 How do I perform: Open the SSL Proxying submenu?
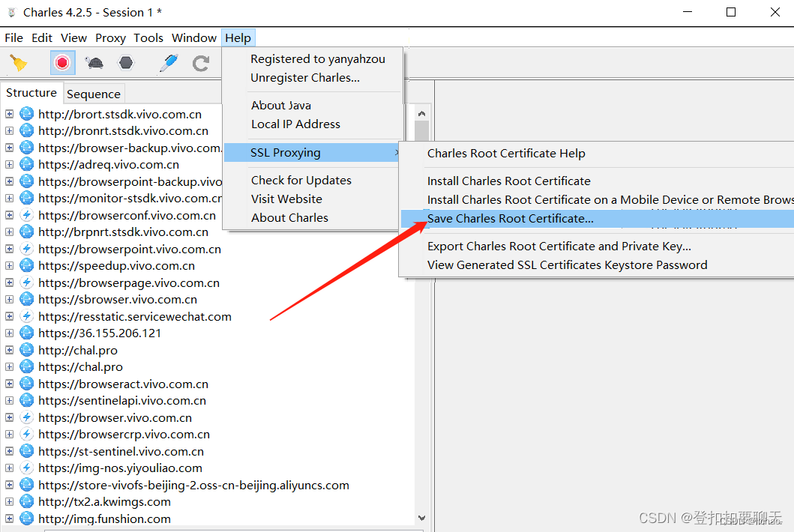point(311,152)
